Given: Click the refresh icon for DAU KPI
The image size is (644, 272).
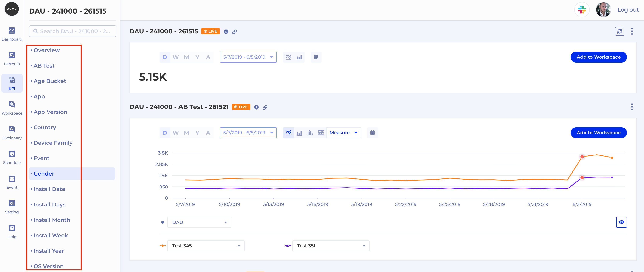Looking at the screenshot, I should coord(619,31).
